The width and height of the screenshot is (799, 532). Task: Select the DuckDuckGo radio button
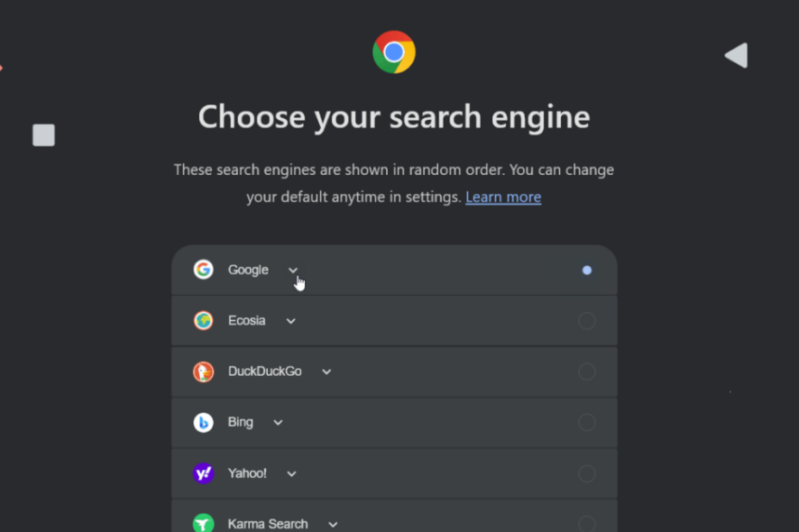coord(587,371)
